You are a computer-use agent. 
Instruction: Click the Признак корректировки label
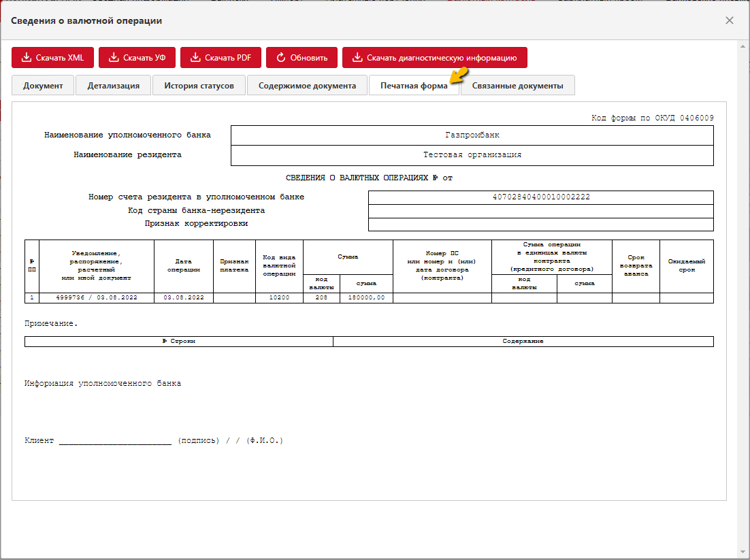196,224
